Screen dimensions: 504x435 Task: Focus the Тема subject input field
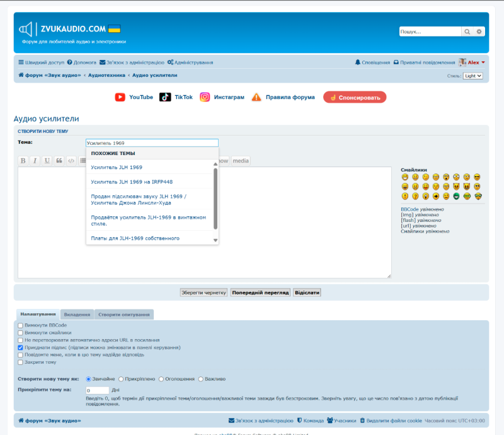click(152, 143)
